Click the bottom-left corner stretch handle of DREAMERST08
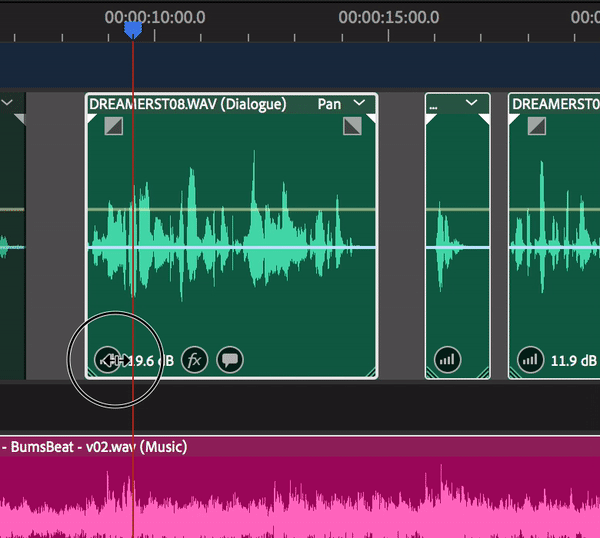Image resolution: width=600 pixels, height=538 pixels. coord(92,372)
